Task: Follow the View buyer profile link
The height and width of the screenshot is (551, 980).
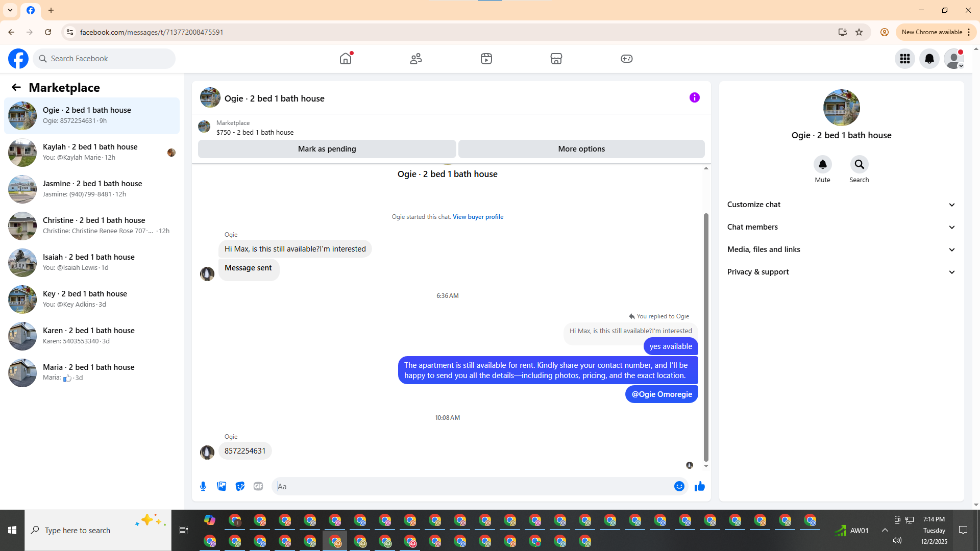Action: click(x=478, y=217)
